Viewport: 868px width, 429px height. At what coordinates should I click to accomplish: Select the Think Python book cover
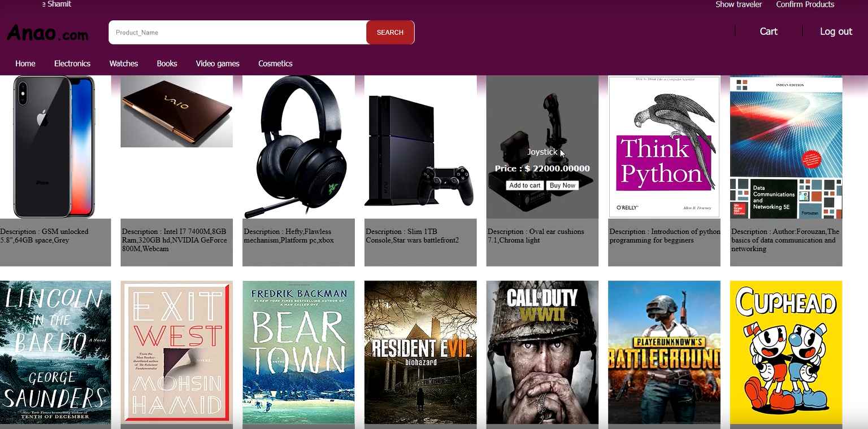coord(664,147)
